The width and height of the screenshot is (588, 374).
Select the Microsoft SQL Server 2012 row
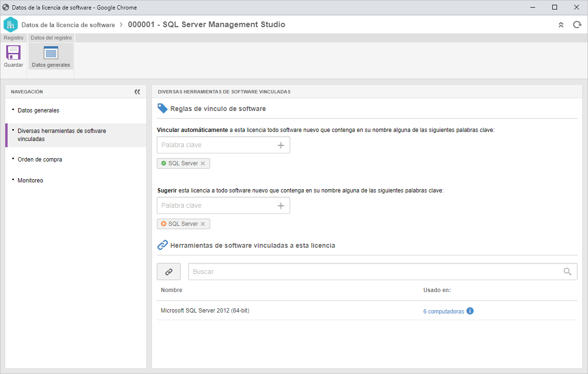[x=367, y=311]
